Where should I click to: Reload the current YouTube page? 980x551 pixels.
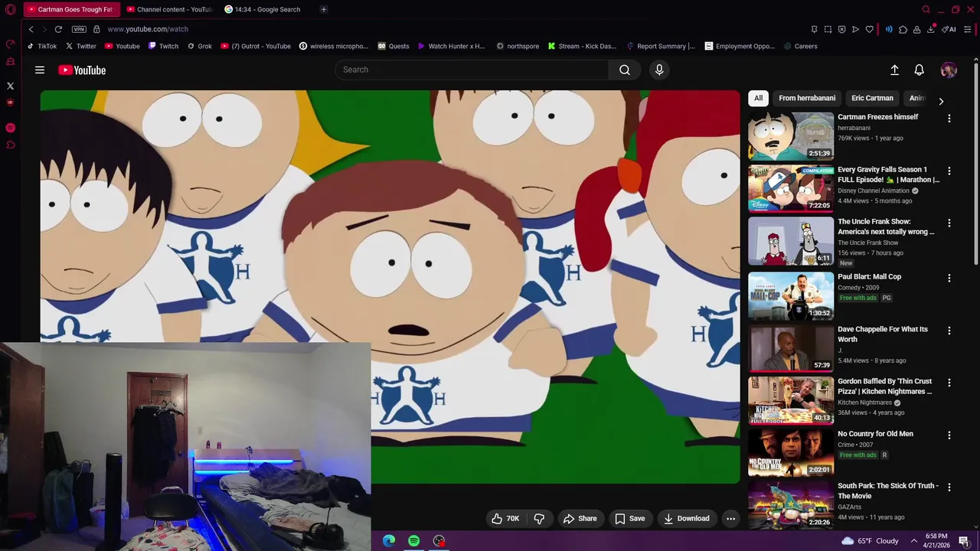[58, 29]
